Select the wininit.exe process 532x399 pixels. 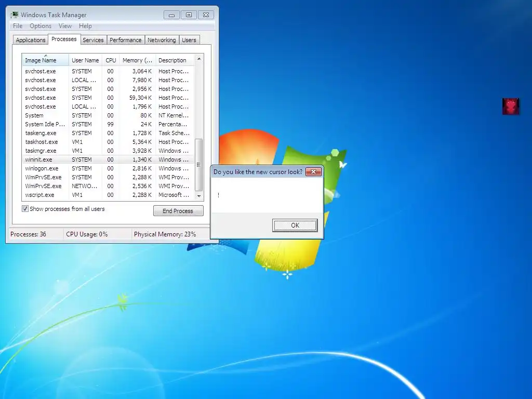108,159
